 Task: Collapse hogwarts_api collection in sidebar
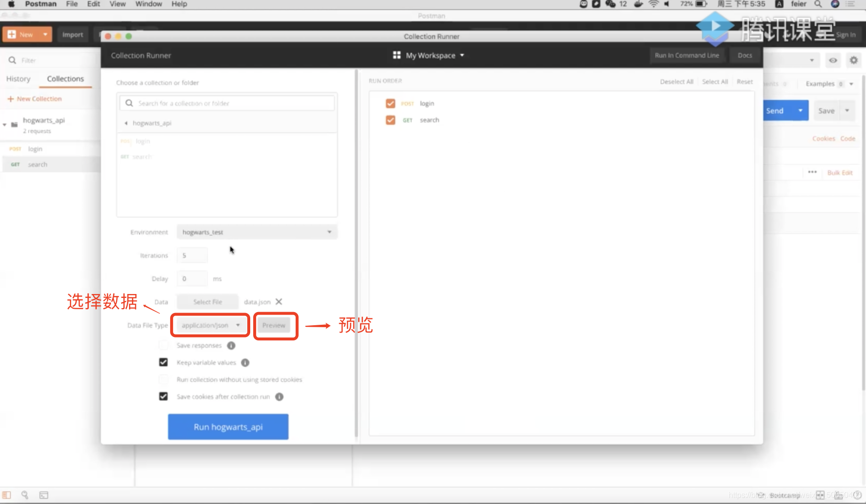point(4,125)
